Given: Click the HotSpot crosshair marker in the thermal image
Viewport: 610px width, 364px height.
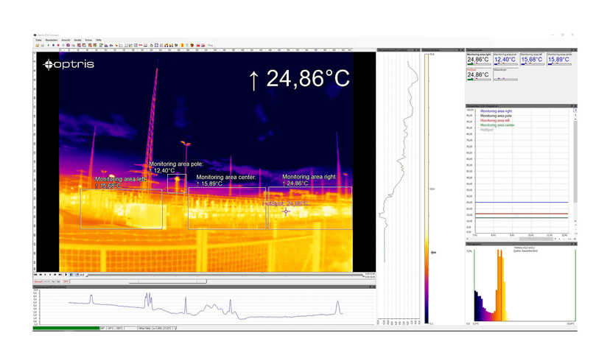Looking at the screenshot, I should click(286, 211).
